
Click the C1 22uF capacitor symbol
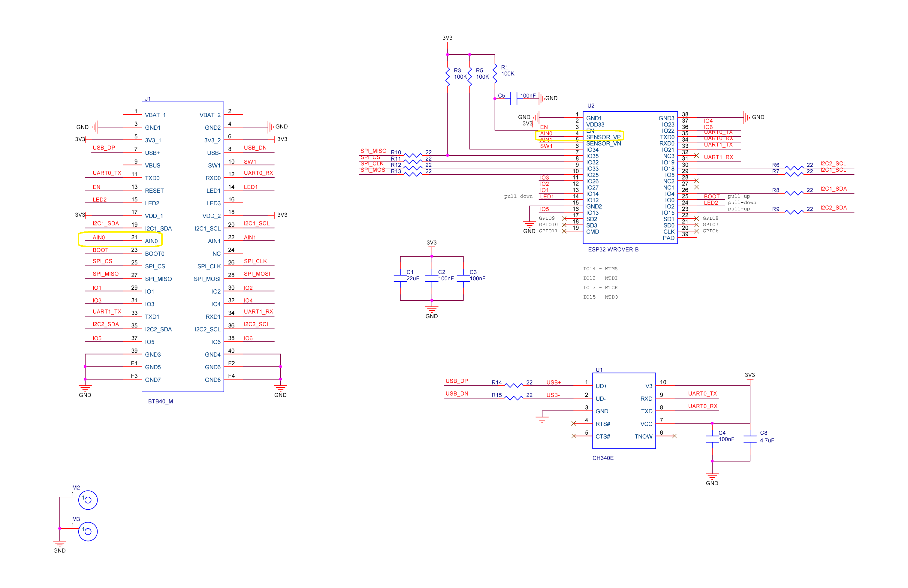pos(400,278)
